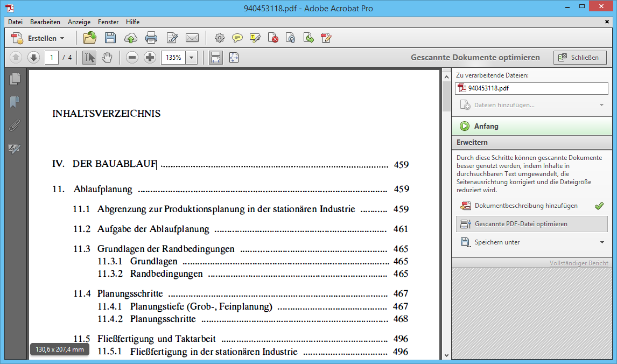The image size is (617, 364).
Task: Open the attachments paperclip panel
Action: 15,125
